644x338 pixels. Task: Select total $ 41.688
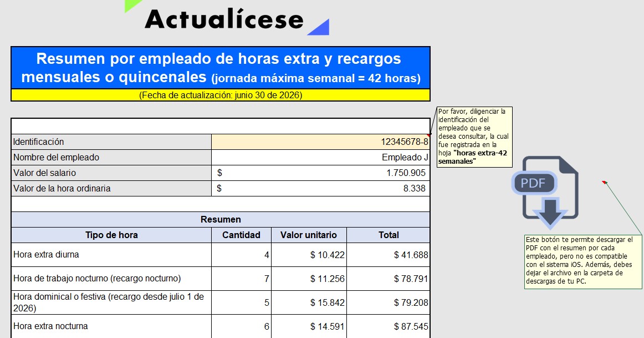point(389,255)
